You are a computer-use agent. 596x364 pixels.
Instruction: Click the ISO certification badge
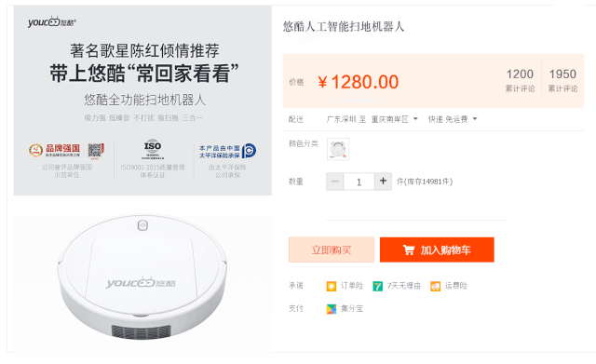tap(153, 149)
